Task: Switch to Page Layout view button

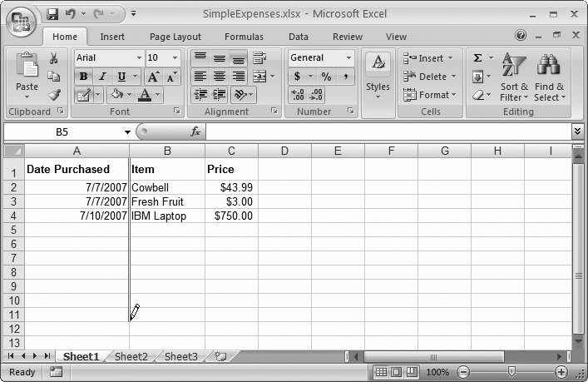Action: 396,372
